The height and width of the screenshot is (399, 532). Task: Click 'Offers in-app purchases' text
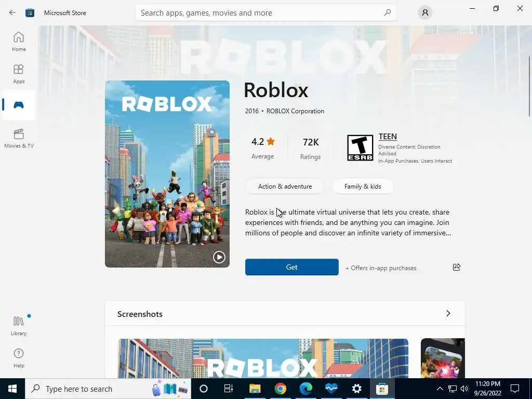[x=381, y=268]
